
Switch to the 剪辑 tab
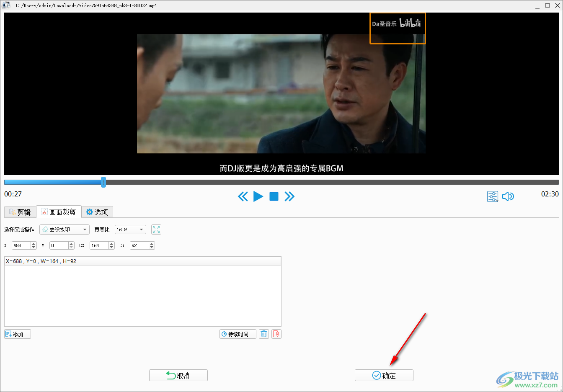point(20,212)
